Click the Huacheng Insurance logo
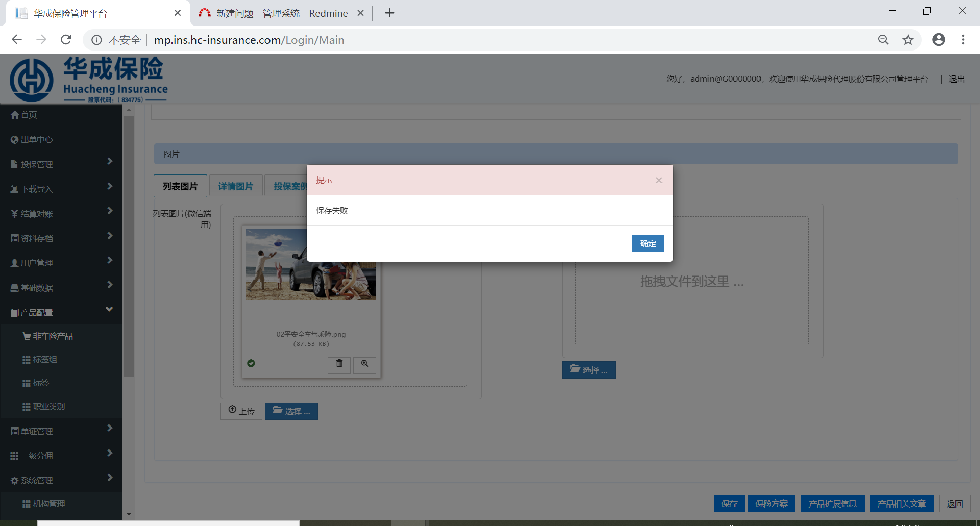 tap(89, 80)
